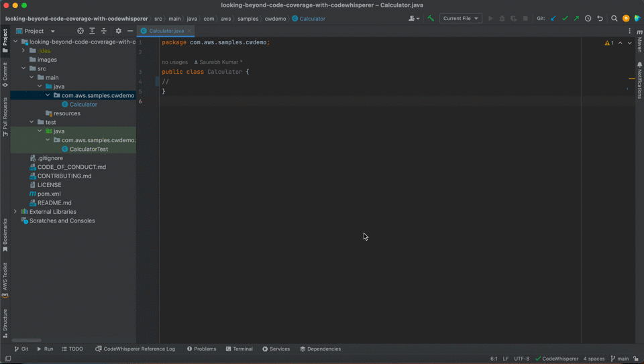Expand External Libraries node
The image size is (644, 364).
click(x=15, y=212)
